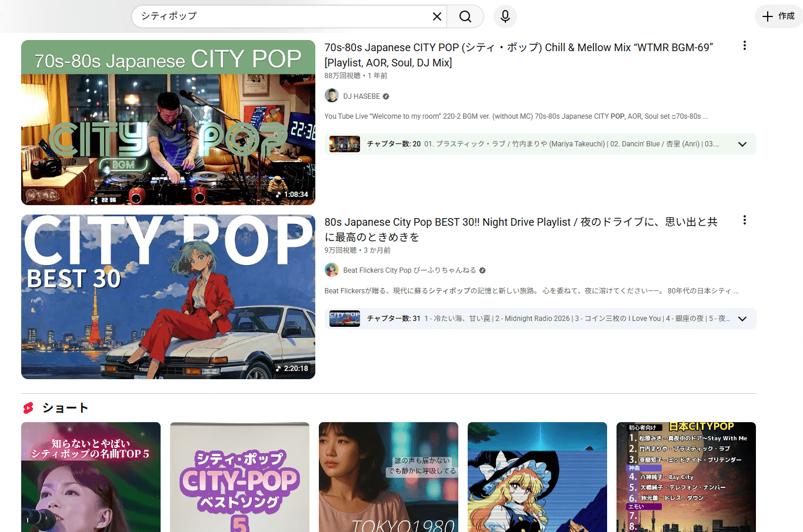Start voice search with microphone icon
Screen dimensions: 803x532
click(505, 16)
